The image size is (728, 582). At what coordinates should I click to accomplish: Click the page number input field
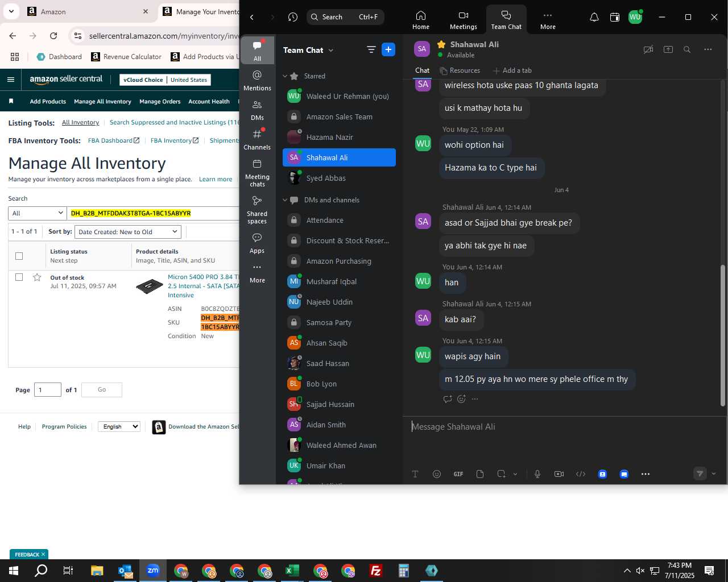48,390
